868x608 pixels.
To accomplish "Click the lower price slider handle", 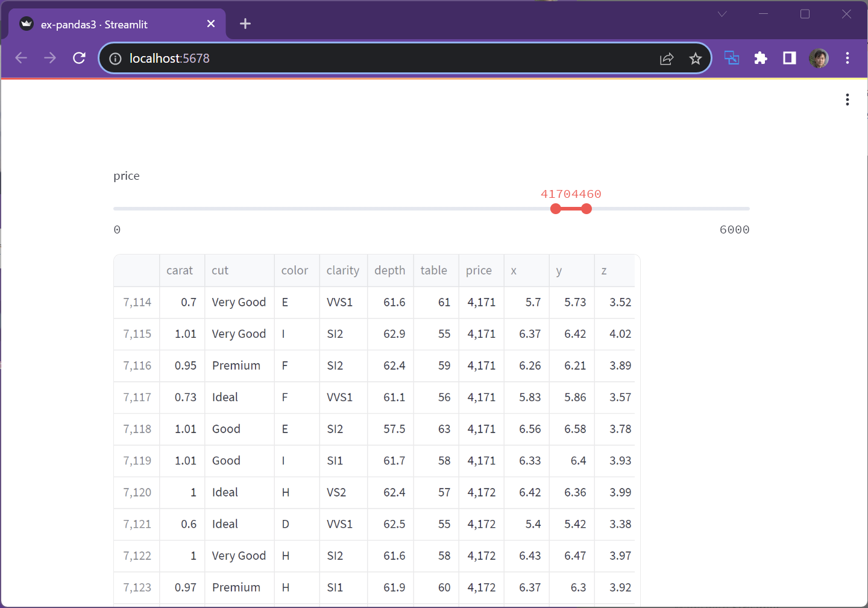I will tap(556, 209).
